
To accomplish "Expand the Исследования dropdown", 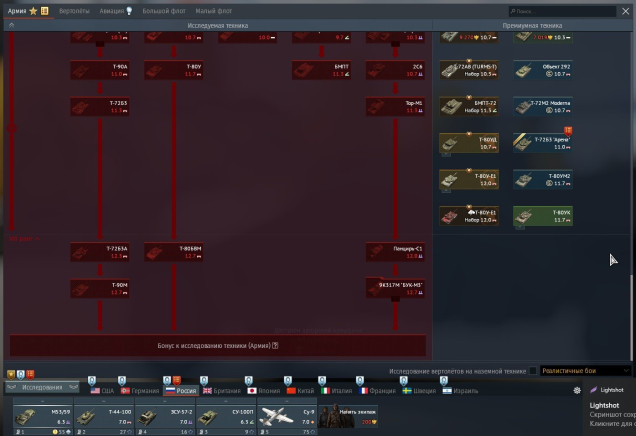I will click(x=42, y=387).
